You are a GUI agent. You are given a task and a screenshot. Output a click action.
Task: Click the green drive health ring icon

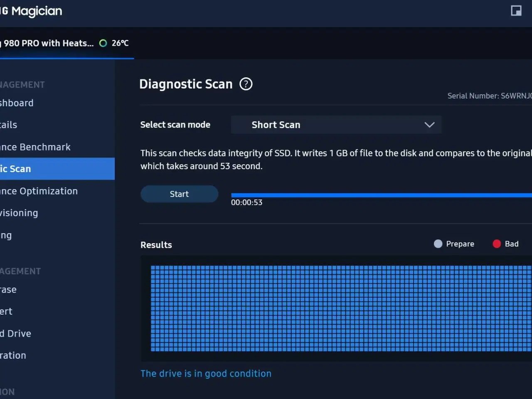[103, 43]
